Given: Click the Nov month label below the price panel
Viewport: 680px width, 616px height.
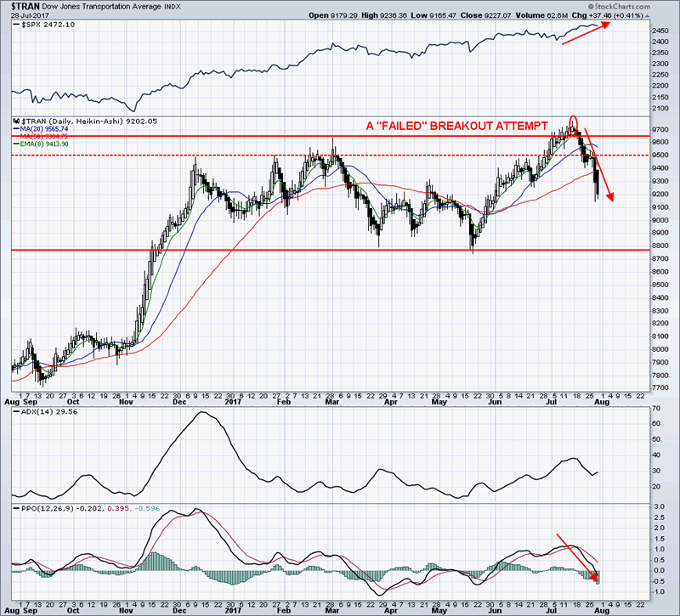Looking at the screenshot, I should [126, 402].
